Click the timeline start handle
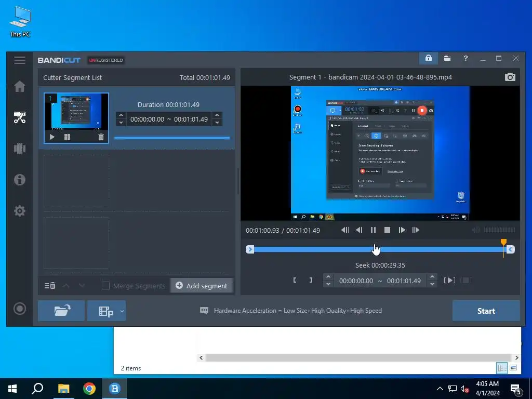This screenshot has width=532, height=399. pos(250,249)
